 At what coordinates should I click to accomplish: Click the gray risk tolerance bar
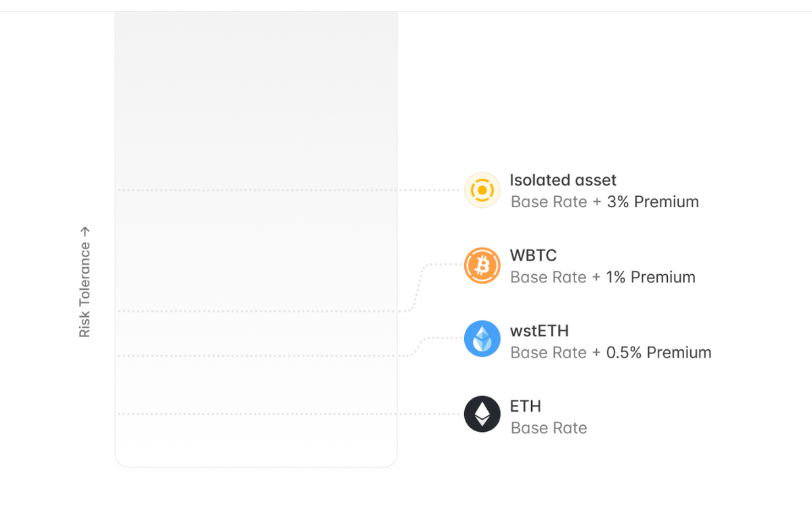(256, 102)
